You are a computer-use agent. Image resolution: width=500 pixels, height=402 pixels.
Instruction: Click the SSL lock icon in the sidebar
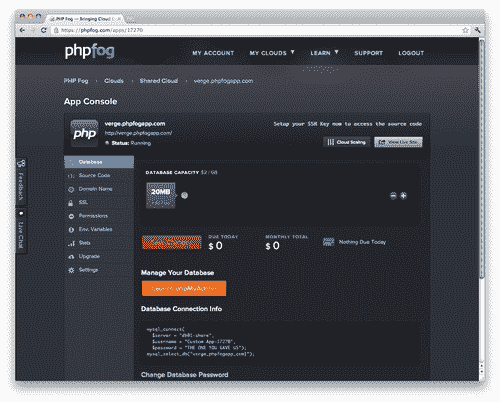pos(71,203)
